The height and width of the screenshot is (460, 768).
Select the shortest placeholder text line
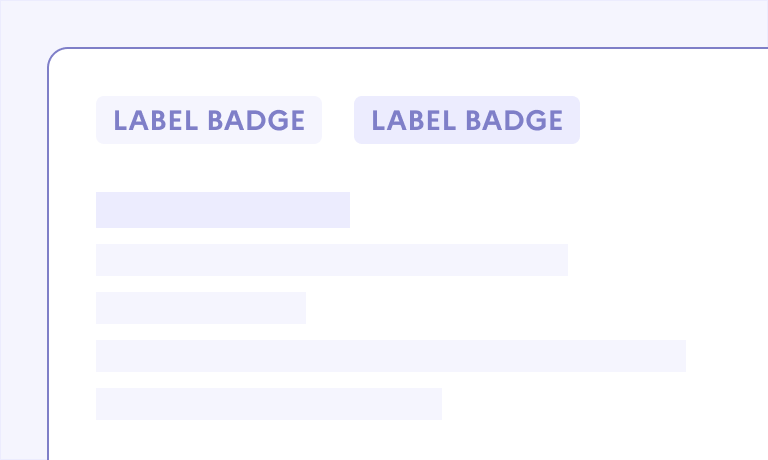click(x=200, y=308)
